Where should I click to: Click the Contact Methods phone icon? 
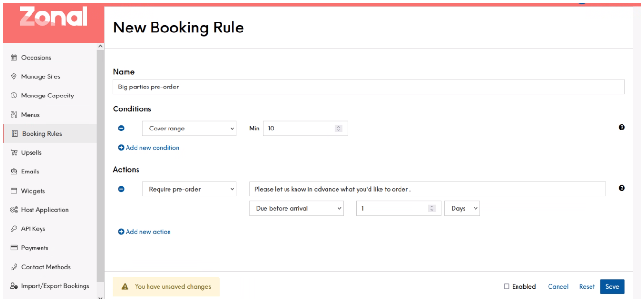(x=14, y=267)
